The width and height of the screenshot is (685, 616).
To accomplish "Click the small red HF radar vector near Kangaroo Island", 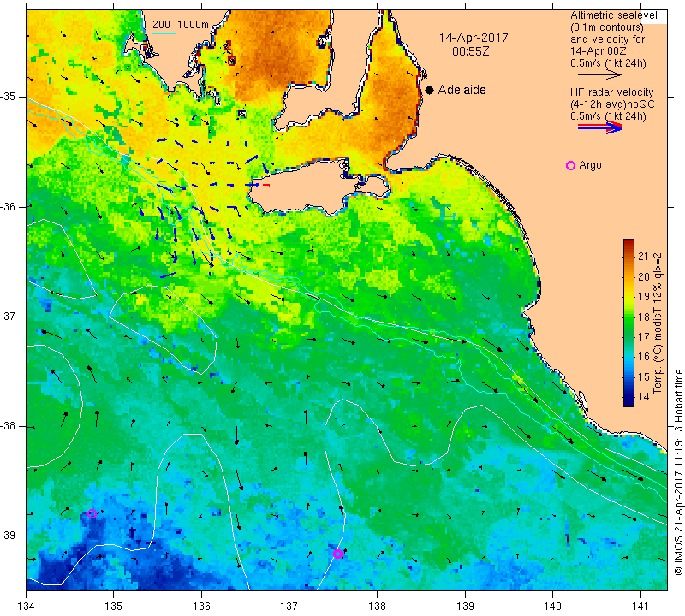I will point(266,185).
